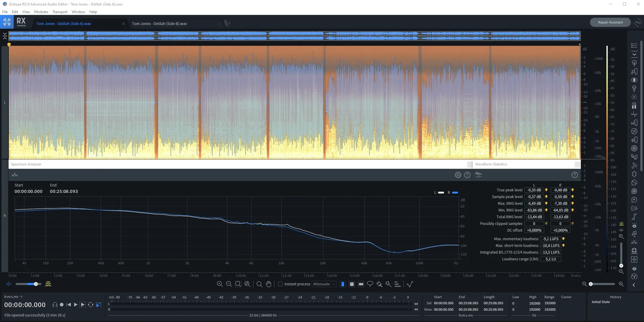Switch to the Delilah (Side B).wav tab

159,24
